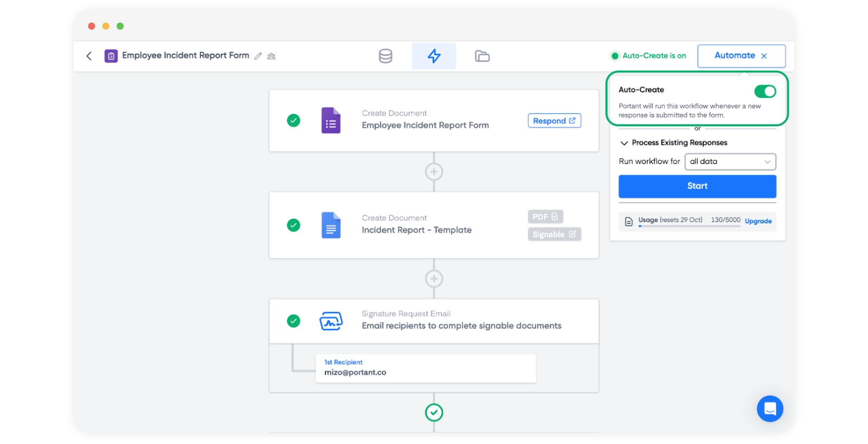
Task: Open the 'all data' dropdown
Action: pyautogui.click(x=730, y=162)
